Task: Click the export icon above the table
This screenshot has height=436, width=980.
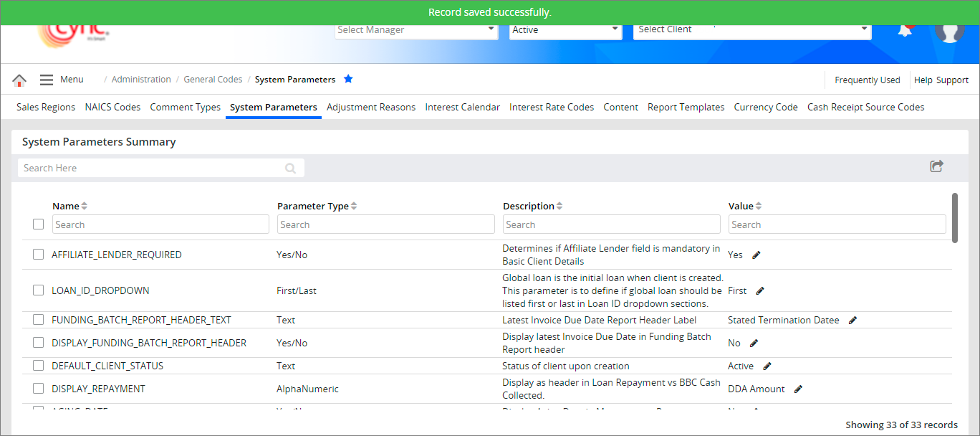Action: 936,166
